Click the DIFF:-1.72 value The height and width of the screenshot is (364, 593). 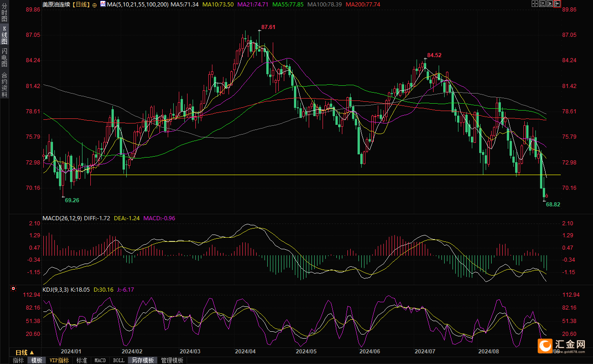click(x=98, y=218)
